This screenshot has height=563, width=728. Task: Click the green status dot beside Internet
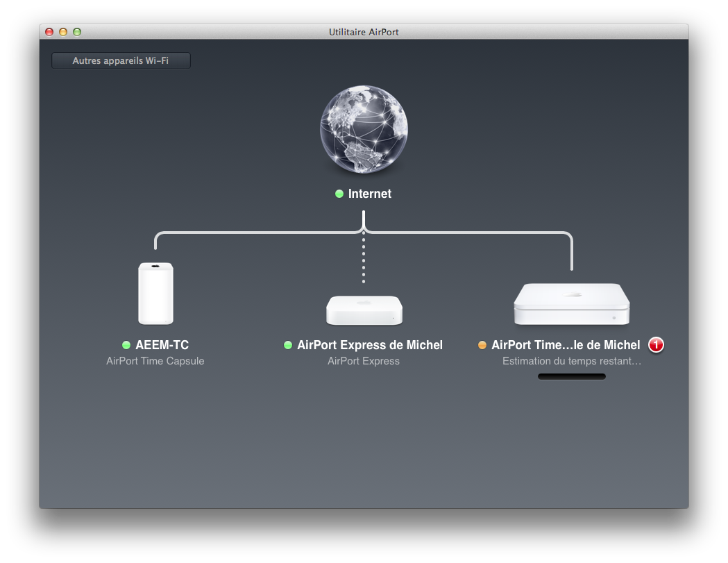click(339, 194)
